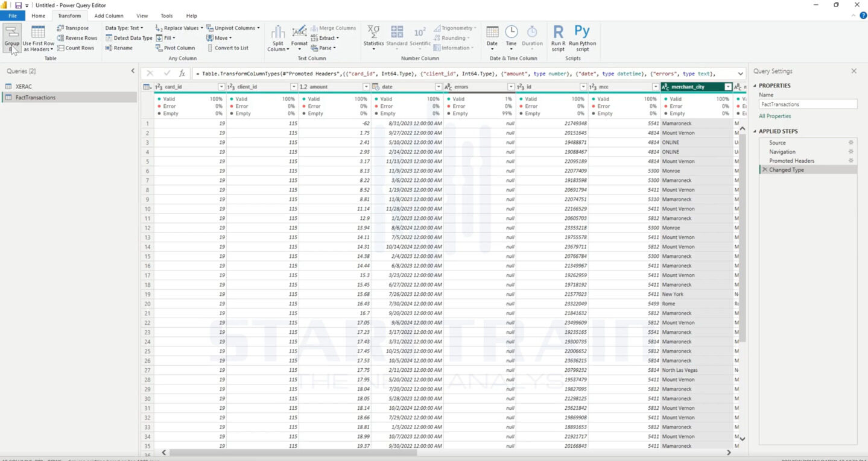Switch to the Add Column tab

pyautogui.click(x=109, y=16)
